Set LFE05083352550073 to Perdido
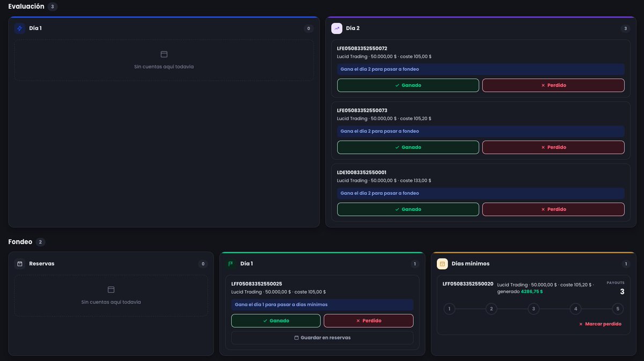Image resolution: width=644 pixels, height=361 pixels. [553, 148]
